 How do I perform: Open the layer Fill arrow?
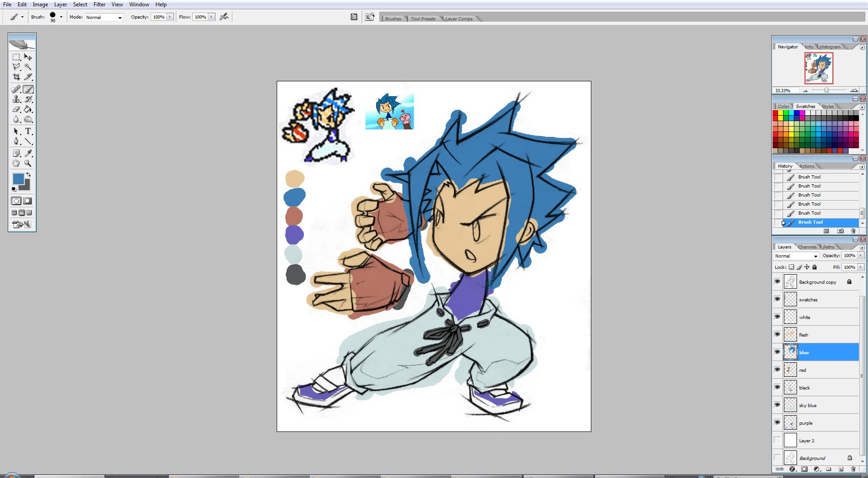coord(860,267)
